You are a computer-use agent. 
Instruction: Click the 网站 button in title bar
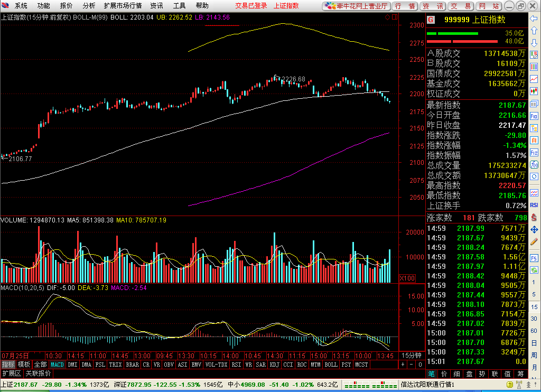coord(489,6)
